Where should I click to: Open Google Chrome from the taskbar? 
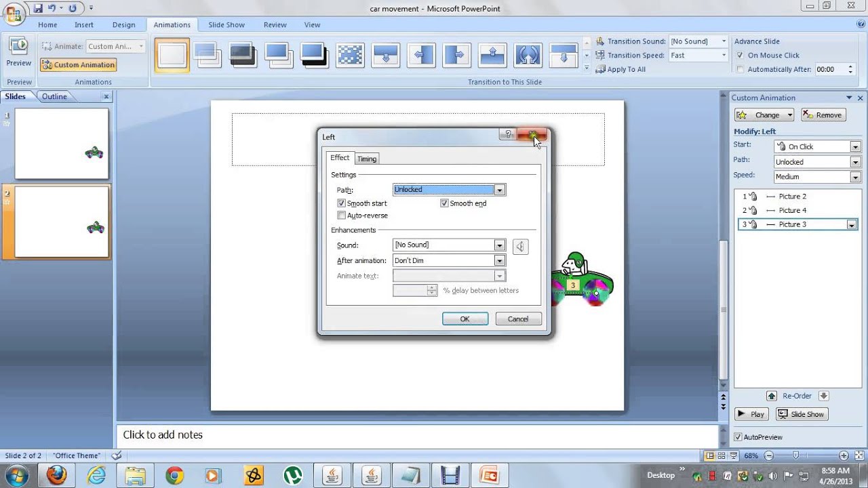click(174, 475)
